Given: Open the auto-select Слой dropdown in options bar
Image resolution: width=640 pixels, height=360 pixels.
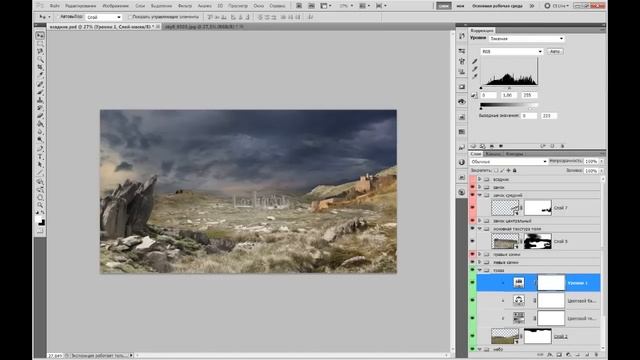Looking at the screenshot, I should click(x=104, y=17).
